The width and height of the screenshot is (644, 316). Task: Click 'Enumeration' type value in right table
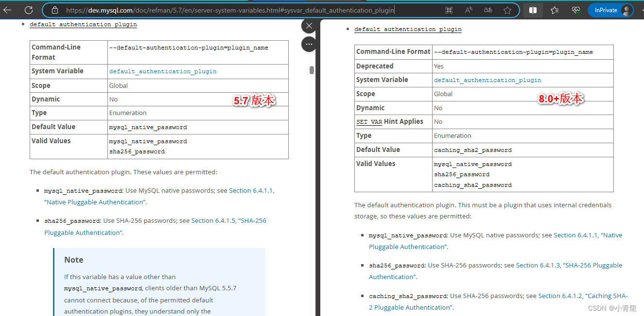[x=453, y=135]
